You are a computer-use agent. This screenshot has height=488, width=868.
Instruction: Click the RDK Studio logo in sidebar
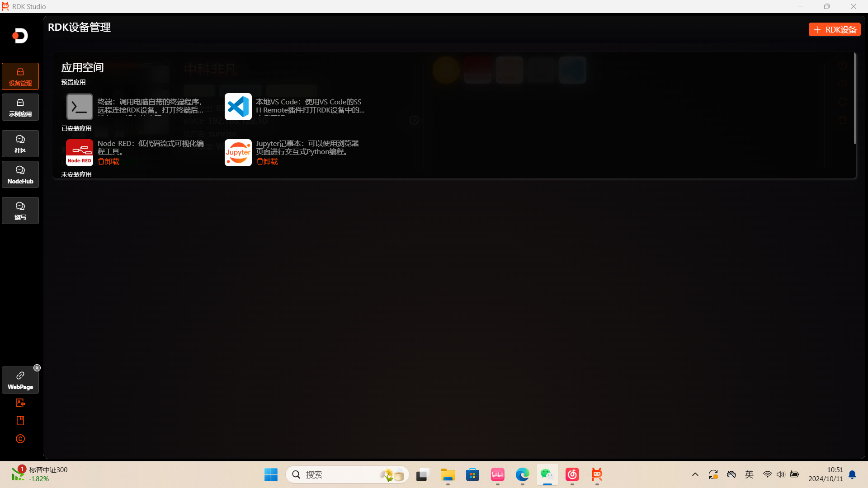[x=20, y=36]
